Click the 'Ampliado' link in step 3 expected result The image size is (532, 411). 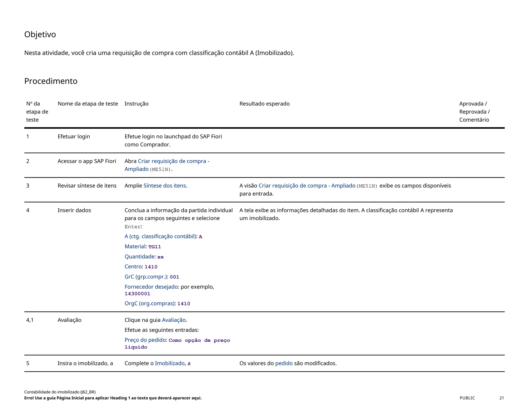[343, 185]
